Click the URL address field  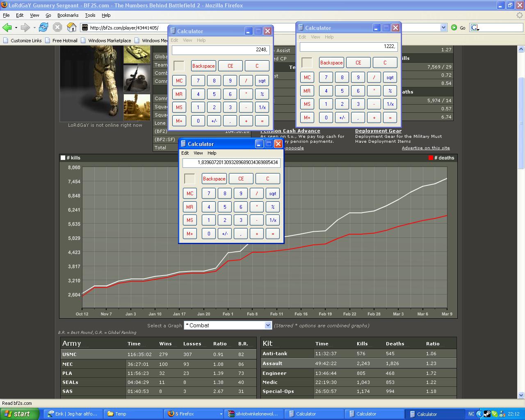point(262,27)
